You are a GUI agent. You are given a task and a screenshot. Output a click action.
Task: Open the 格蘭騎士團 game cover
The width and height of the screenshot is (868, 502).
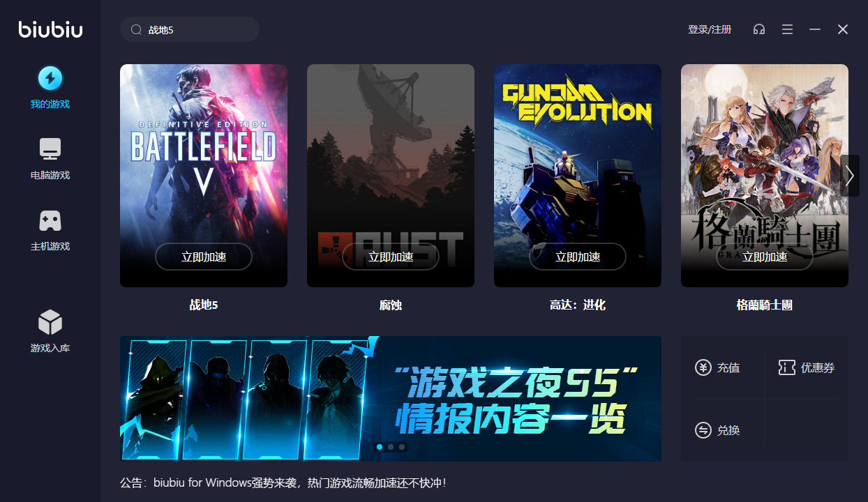tap(765, 176)
